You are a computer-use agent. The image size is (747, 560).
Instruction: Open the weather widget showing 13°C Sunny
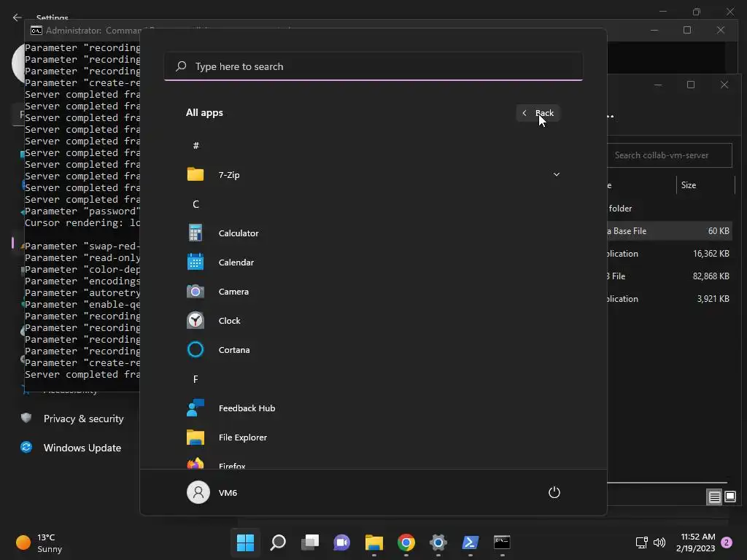pos(39,542)
